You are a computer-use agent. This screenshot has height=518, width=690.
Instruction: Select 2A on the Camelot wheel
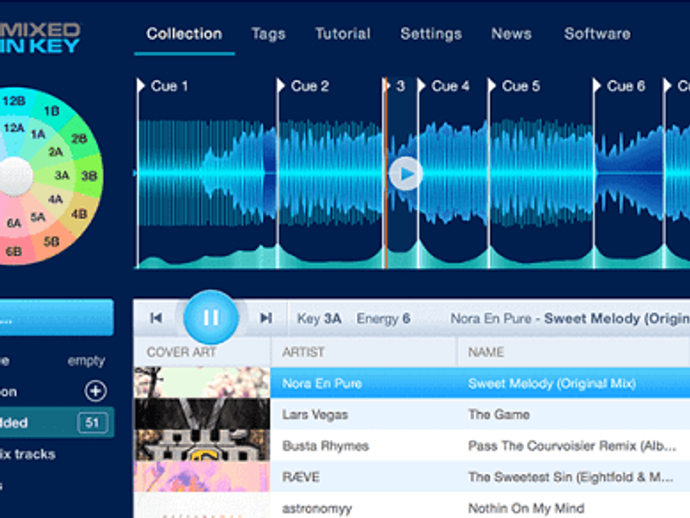(x=56, y=152)
